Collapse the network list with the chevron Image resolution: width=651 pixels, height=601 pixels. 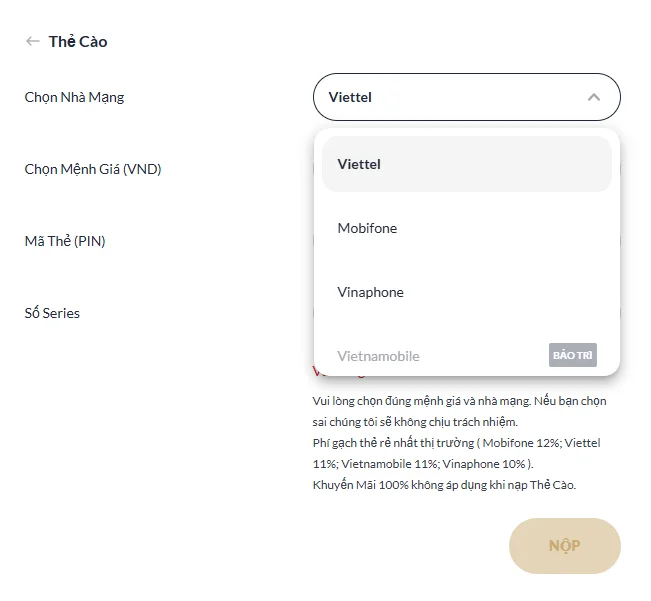[593, 97]
